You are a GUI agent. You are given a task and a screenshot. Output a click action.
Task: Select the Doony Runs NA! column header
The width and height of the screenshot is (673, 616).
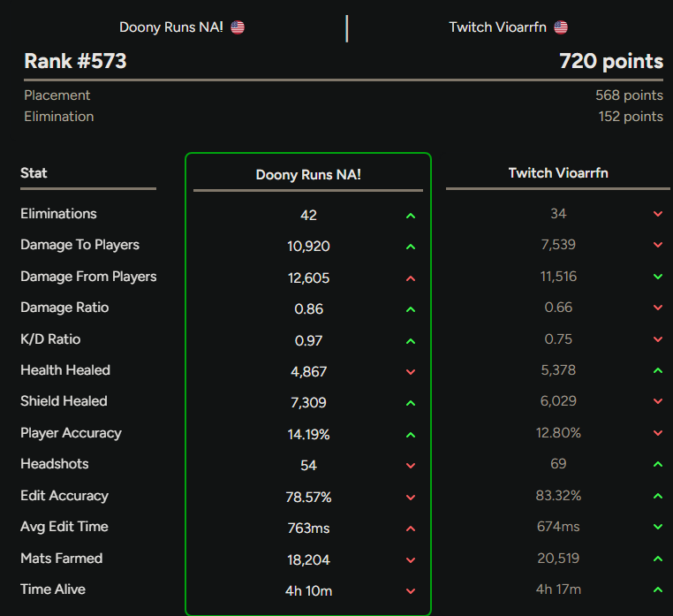pyautogui.click(x=308, y=175)
